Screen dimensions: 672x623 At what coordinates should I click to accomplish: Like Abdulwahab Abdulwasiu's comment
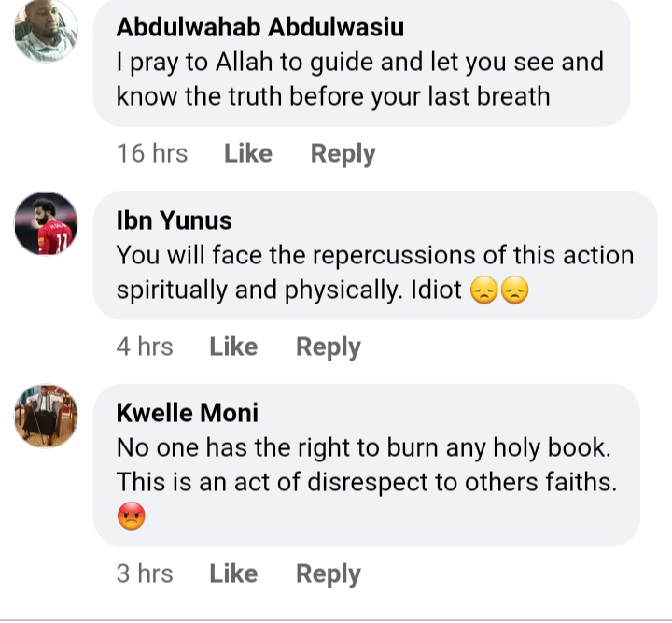click(247, 153)
